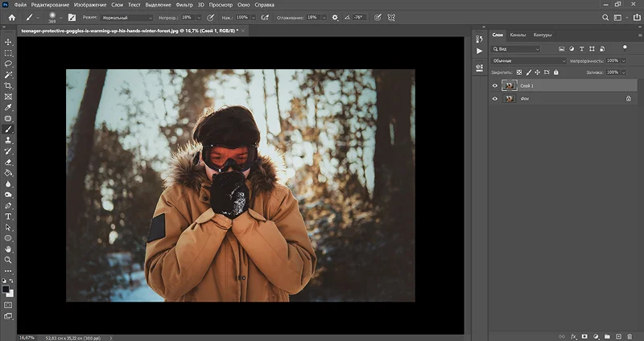Image resolution: width=644 pixels, height=341 pixels.
Task: Create a new layer icon
Action: click(x=618, y=336)
